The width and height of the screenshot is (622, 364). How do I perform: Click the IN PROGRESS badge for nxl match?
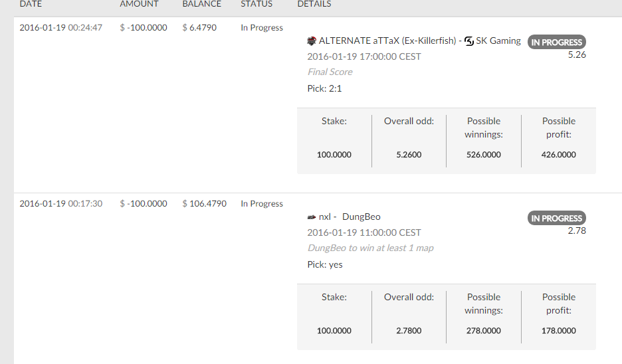coord(557,218)
